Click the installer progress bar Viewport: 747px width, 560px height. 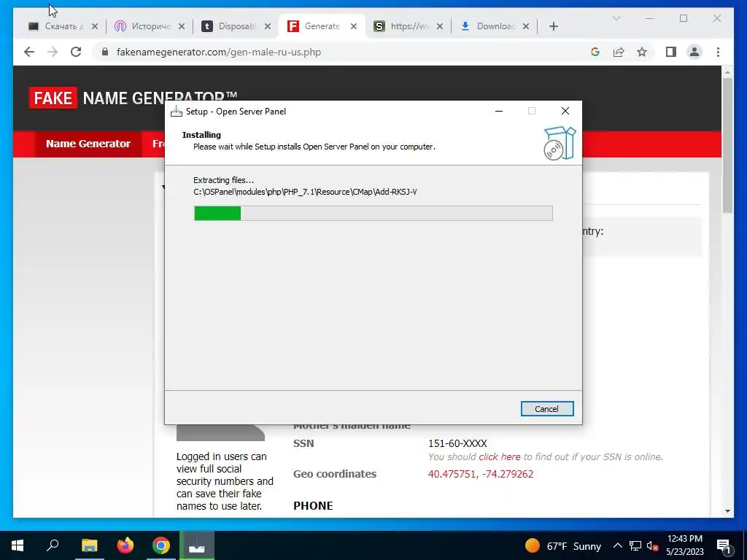373,214
